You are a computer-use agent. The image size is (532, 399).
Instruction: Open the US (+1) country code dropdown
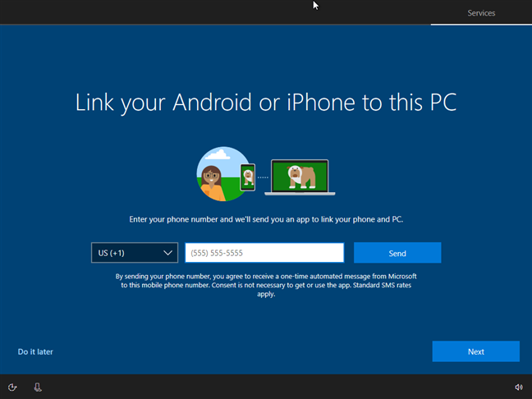coord(135,253)
